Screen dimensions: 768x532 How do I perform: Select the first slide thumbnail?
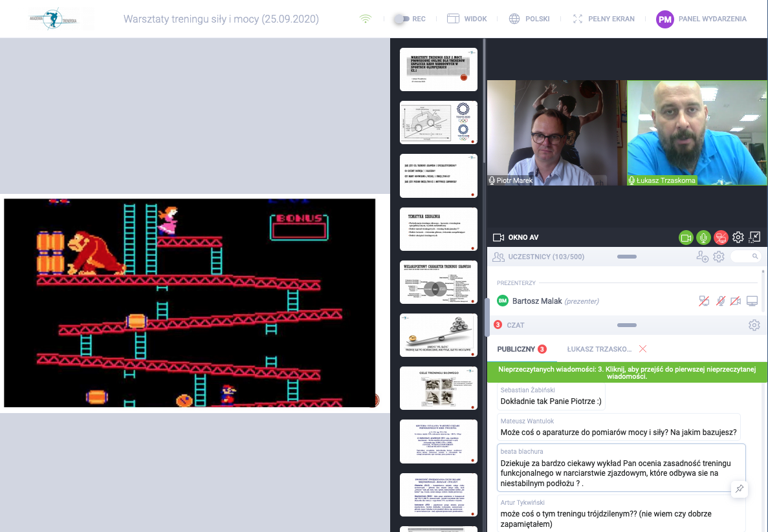(x=438, y=69)
